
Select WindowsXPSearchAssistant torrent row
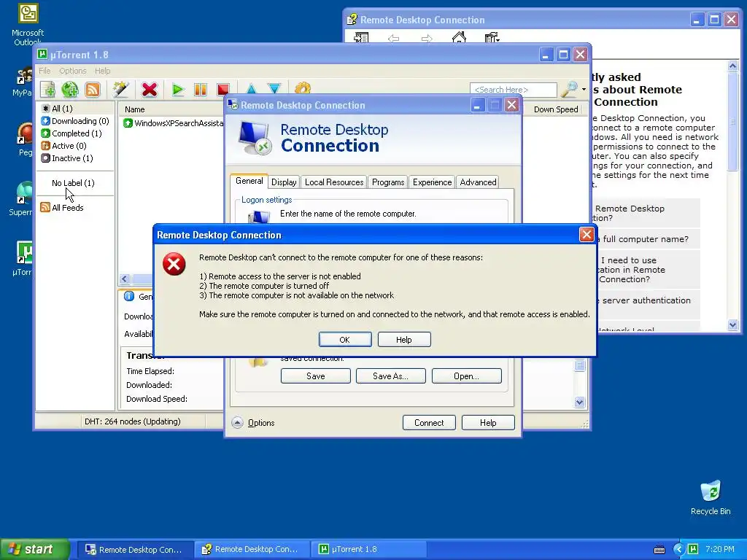174,122
